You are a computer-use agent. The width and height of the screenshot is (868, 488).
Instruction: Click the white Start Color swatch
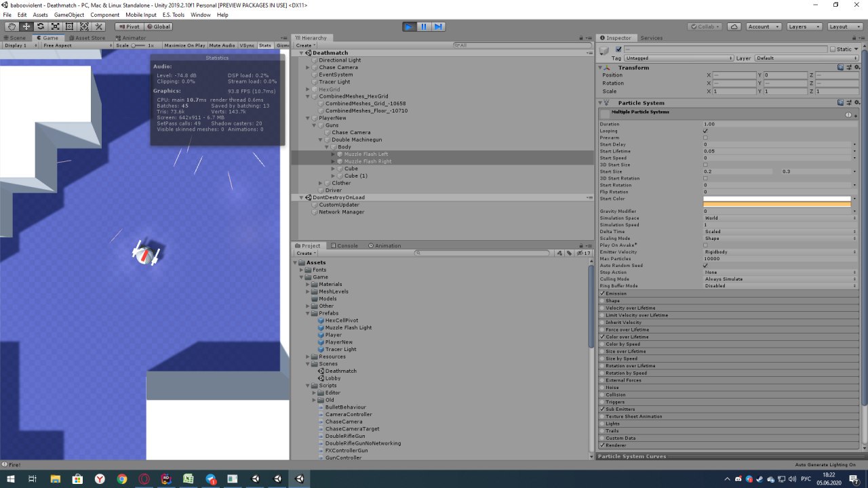pos(776,199)
